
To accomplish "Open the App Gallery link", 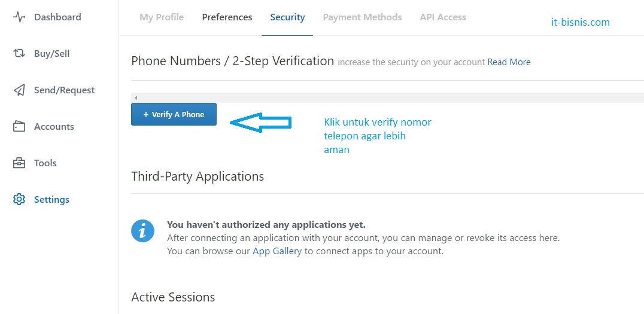I will [x=277, y=251].
